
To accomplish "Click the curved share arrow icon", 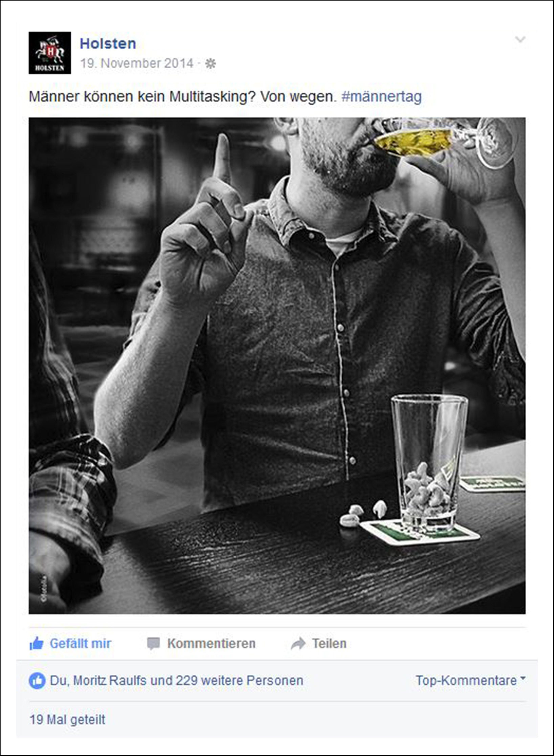I will pos(298,643).
